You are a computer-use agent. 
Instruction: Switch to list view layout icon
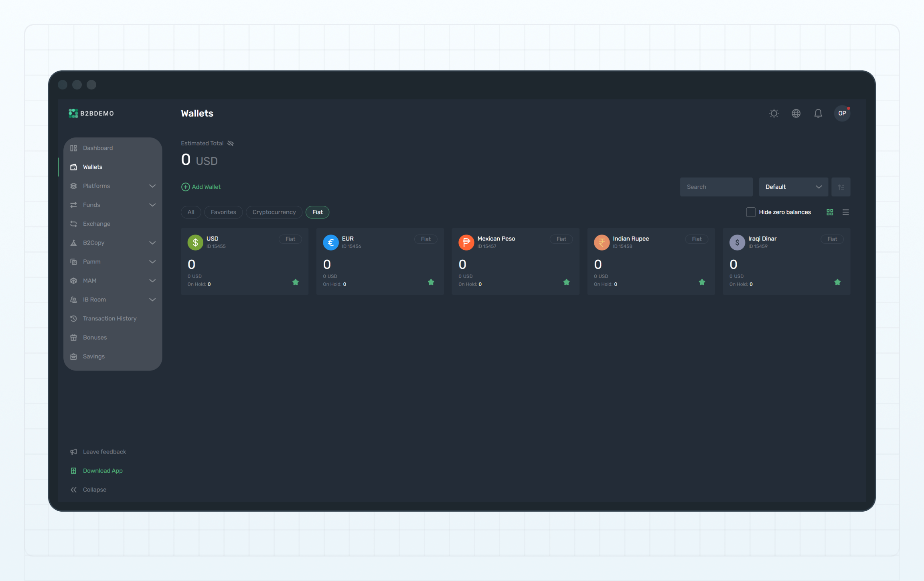click(845, 212)
